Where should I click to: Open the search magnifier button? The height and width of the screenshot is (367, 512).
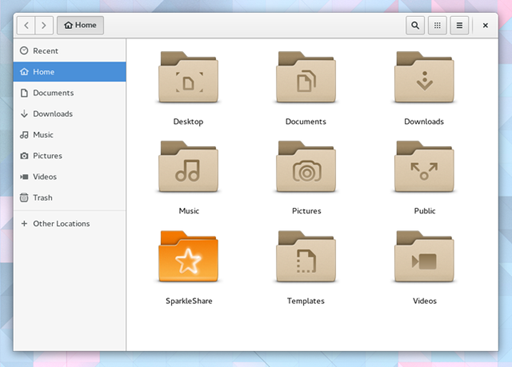415,25
